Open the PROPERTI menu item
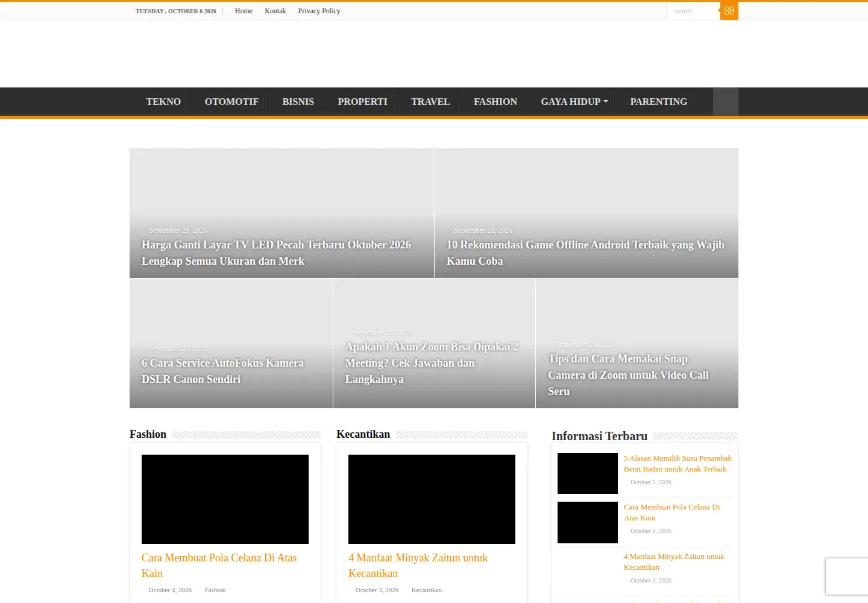Screen dimensions: 868x603 point(362,101)
